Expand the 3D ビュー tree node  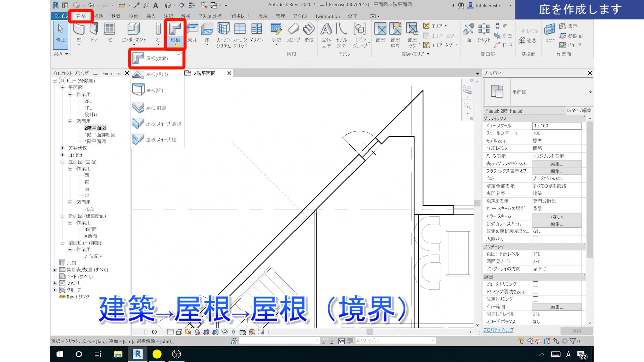click(62, 155)
